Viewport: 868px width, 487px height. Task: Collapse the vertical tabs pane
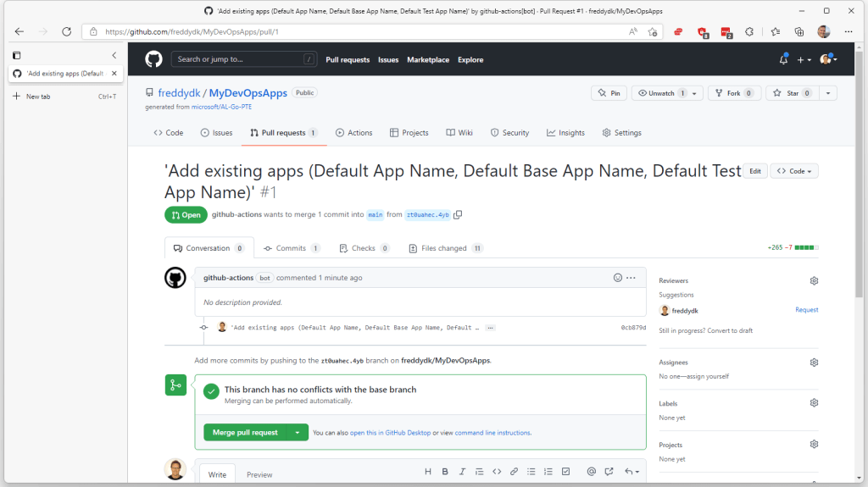114,55
